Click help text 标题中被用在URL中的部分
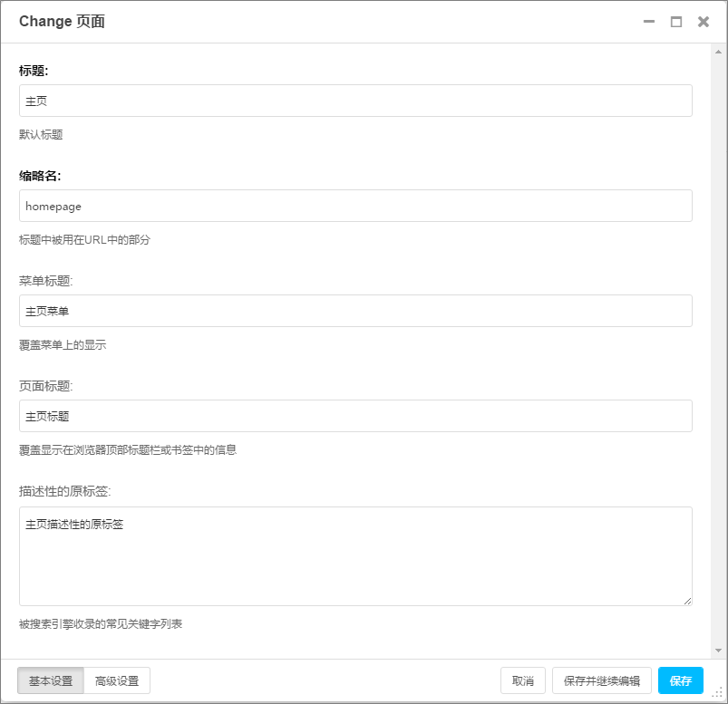 coord(84,240)
